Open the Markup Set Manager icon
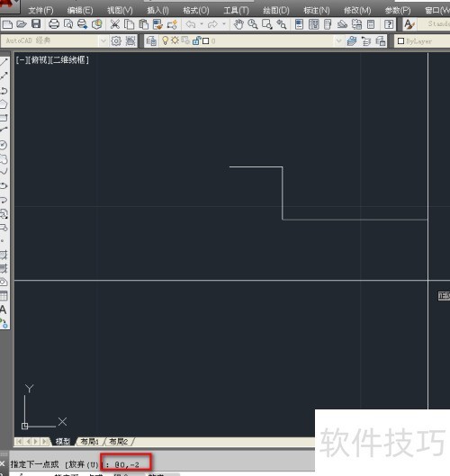Image resolution: width=450 pixels, height=476 pixels. (356, 24)
